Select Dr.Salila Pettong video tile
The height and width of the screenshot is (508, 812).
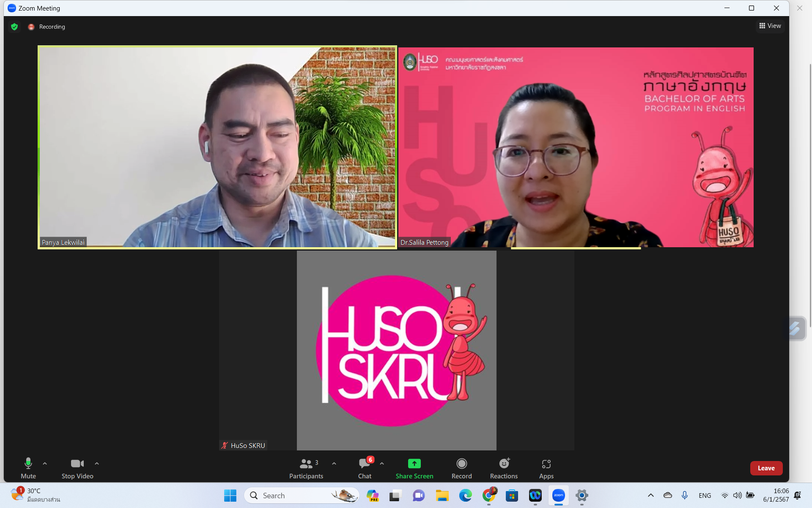pyautogui.click(x=576, y=147)
